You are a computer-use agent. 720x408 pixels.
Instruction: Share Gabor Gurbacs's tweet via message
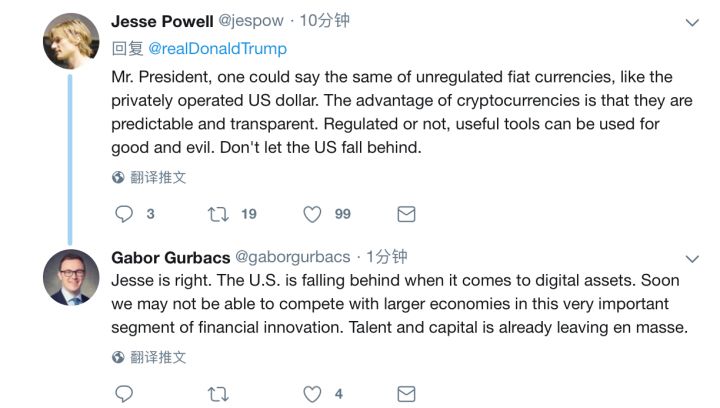pos(406,394)
